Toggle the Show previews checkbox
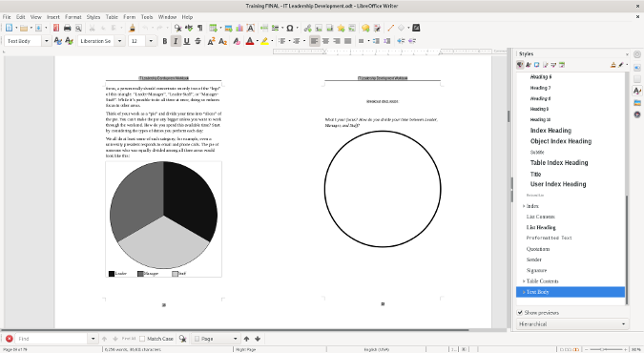 tap(520, 313)
